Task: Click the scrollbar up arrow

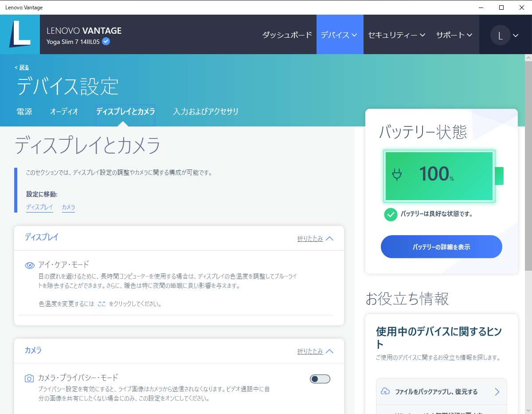Action: [528, 58]
